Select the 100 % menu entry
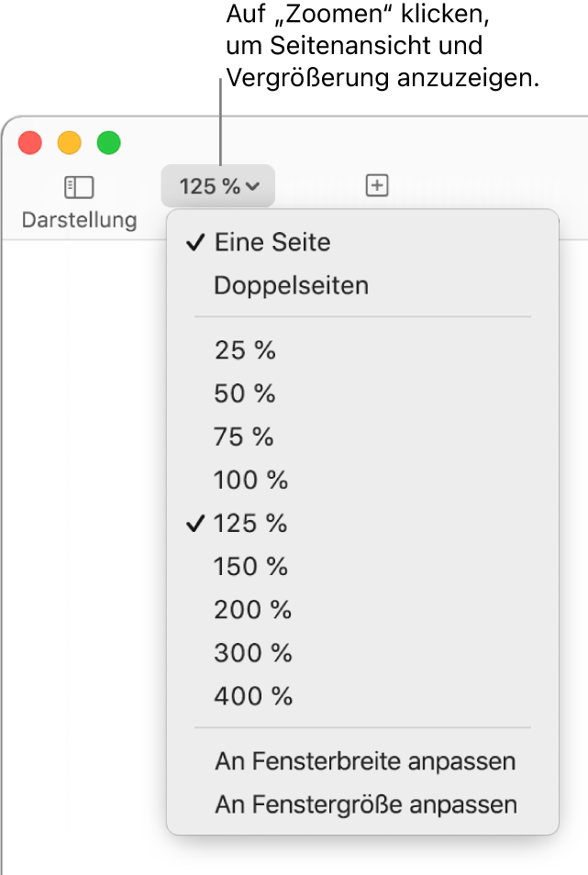588x875 pixels. [250, 480]
